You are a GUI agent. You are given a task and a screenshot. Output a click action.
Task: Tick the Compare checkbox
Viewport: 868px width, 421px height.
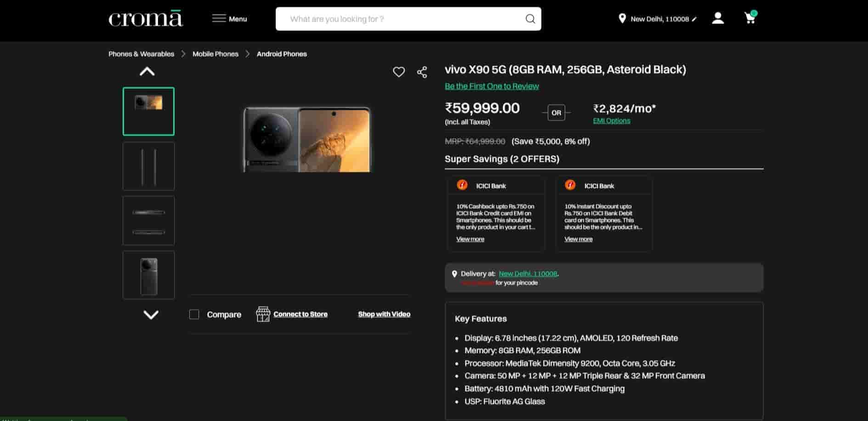194,314
